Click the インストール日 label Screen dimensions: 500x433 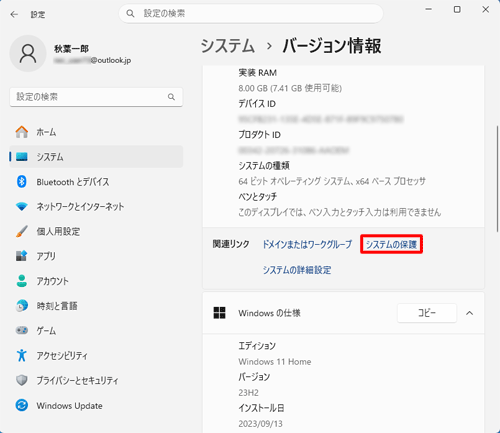(x=261, y=408)
